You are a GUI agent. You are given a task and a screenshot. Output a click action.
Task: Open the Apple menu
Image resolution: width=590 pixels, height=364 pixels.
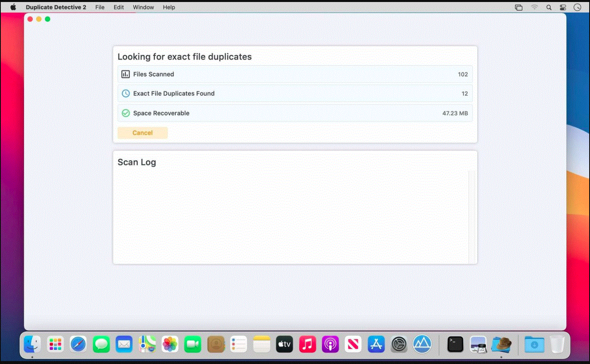coord(13,7)
